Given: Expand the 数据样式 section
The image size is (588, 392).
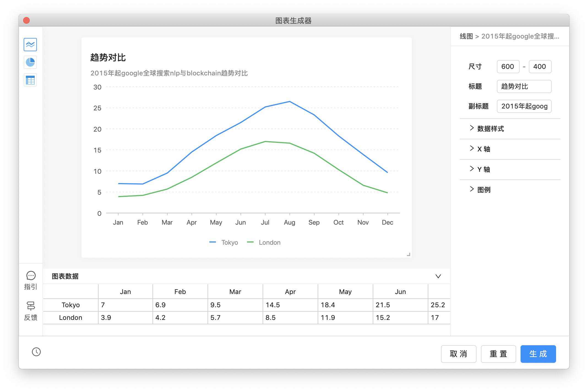Looking at the screenshot, I should [x=490, y=129].
